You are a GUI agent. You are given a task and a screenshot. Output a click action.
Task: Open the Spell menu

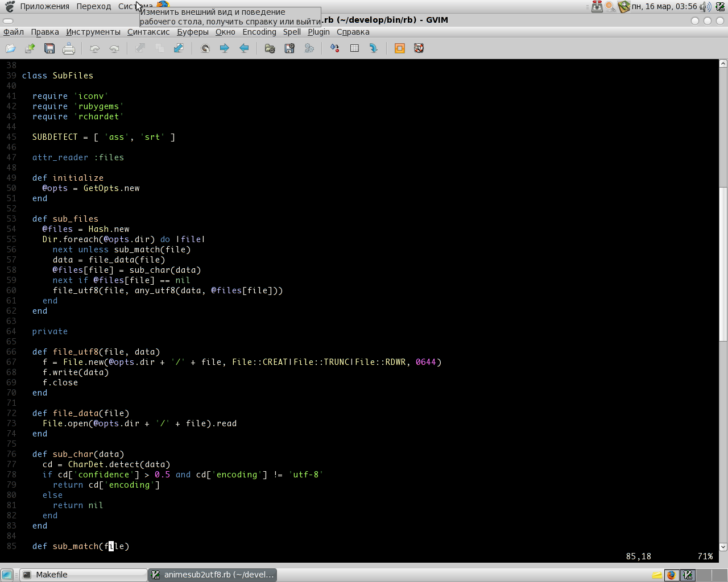coord(292,32)
